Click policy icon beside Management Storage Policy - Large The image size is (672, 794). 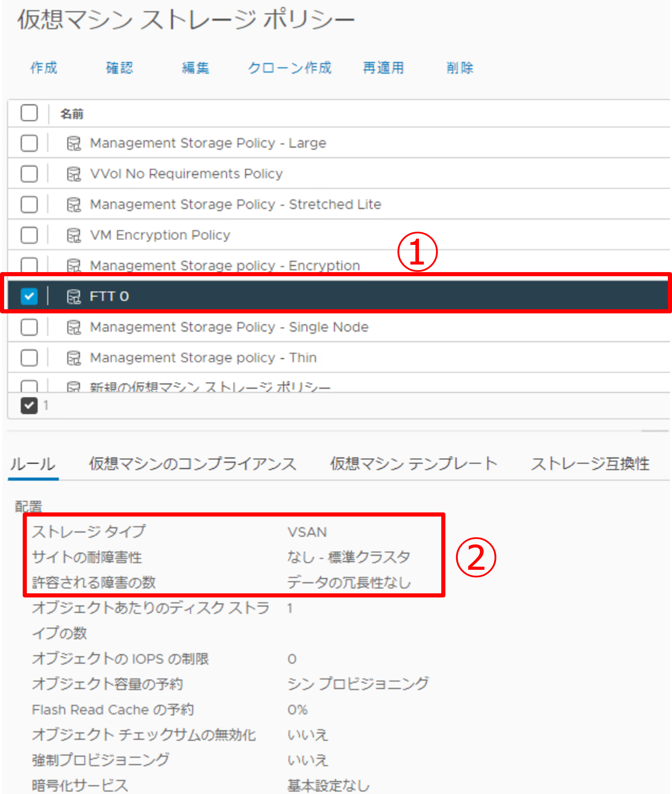[x=74, y=143]
